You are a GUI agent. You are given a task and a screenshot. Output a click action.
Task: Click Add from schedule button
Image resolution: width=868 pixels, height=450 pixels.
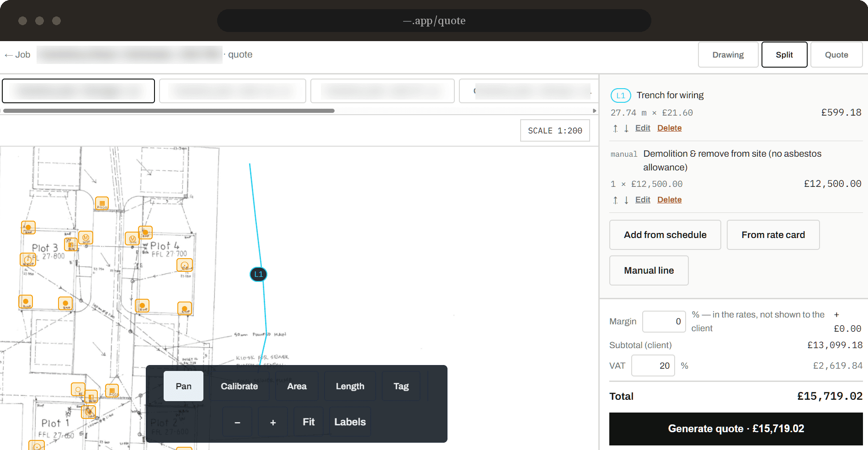point(665,235)
